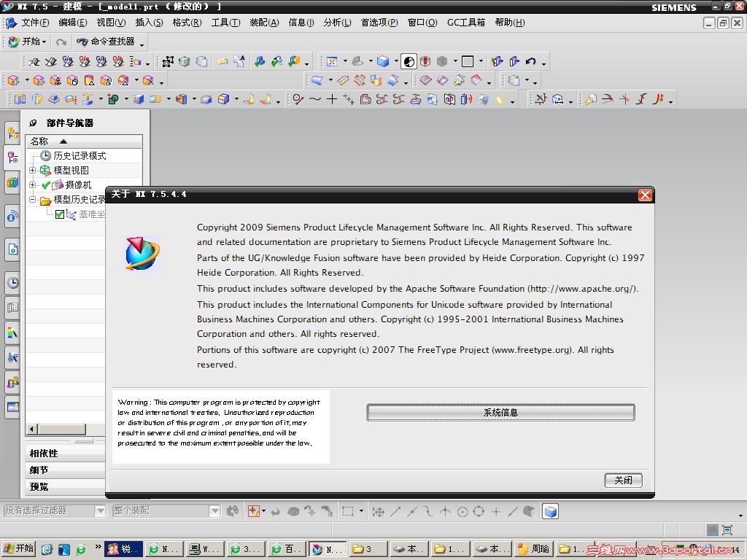This screenshot has height=560, width=747.
Task: Click the snap point circle icon in bottom toolbar
Action: click(462, 512)
